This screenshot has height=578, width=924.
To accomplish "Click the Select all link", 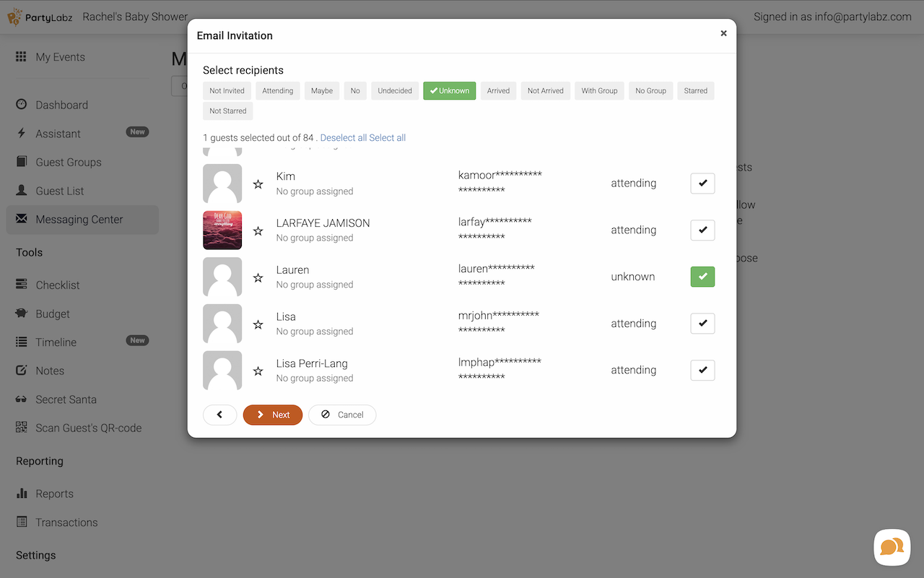I will click(x=388, y=138).
